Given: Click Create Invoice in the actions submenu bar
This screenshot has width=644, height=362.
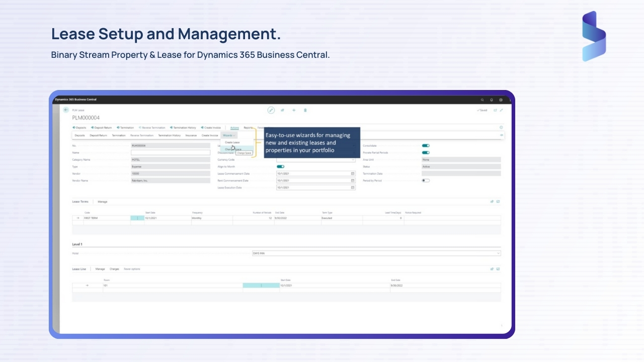Looking at the screenshot, I should click(210, 135).
